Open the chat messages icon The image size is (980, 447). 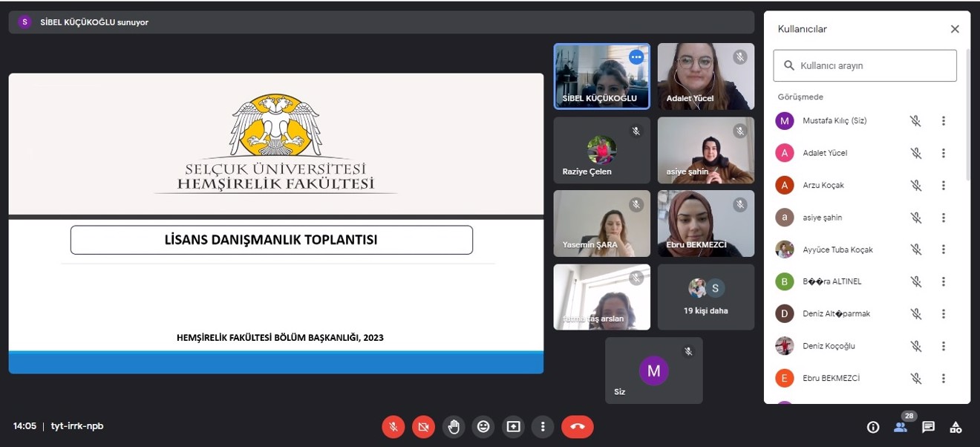[x=928, y=427]
